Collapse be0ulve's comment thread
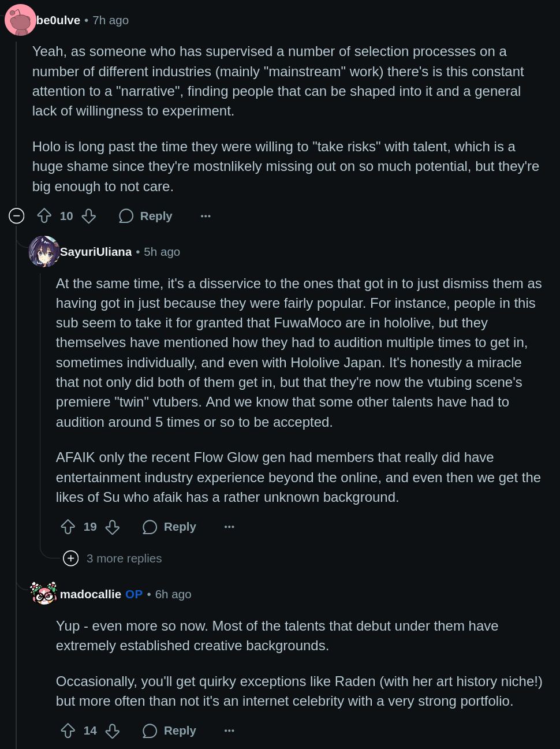 coord(17,216)
